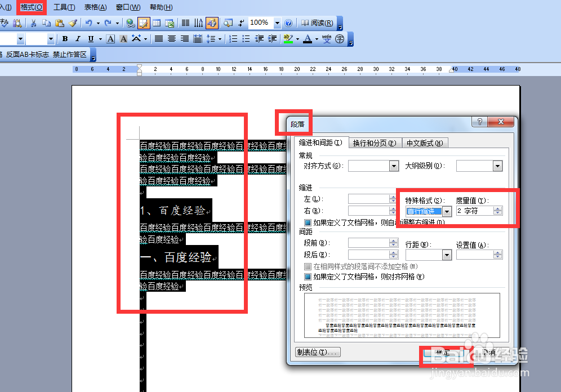Click the 禁止作答区 toolbar button
Screen dimensions: 561x392
[70, 55]
